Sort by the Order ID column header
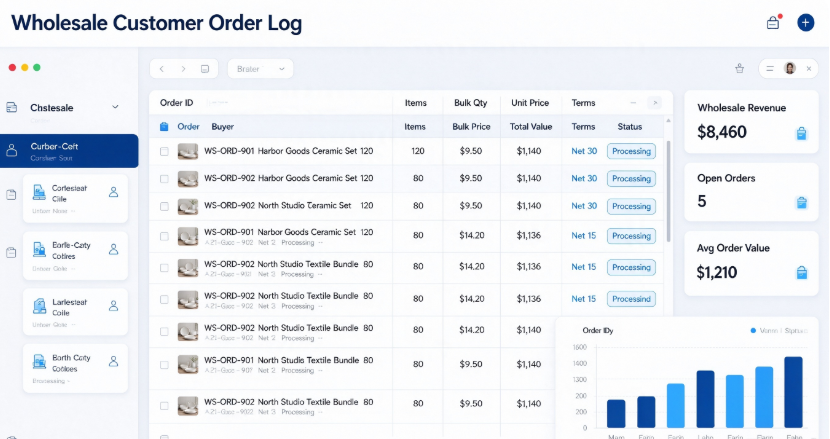830x439 pixels. tap(176, 103)
